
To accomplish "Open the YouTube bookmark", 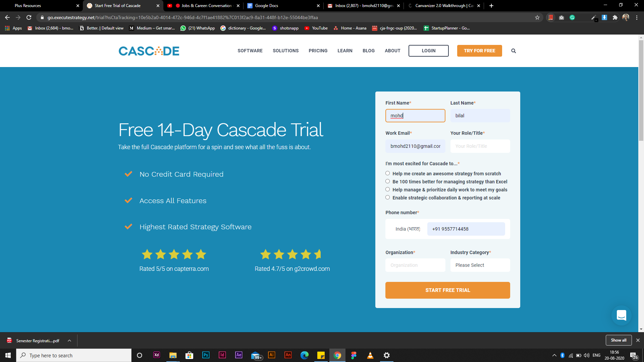I will (x=316, y=28).
